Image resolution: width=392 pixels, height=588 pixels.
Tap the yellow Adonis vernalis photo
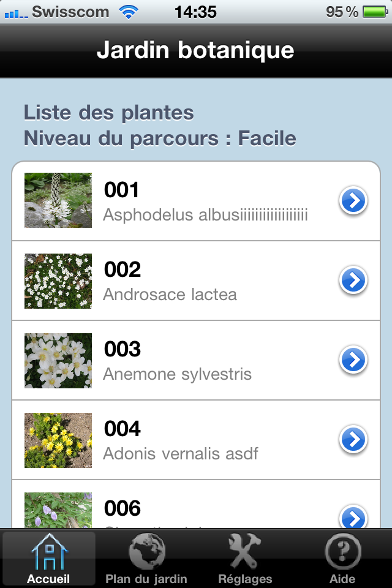pyautogui.click(x=58, y=440)
